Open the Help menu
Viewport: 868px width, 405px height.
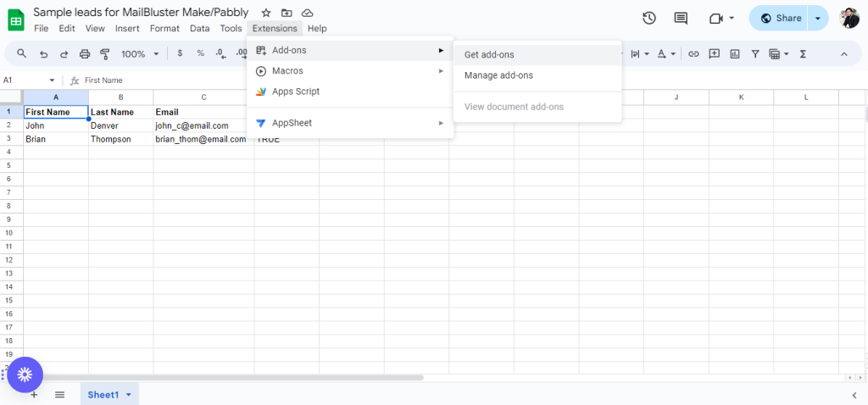[x=317, y=28]
